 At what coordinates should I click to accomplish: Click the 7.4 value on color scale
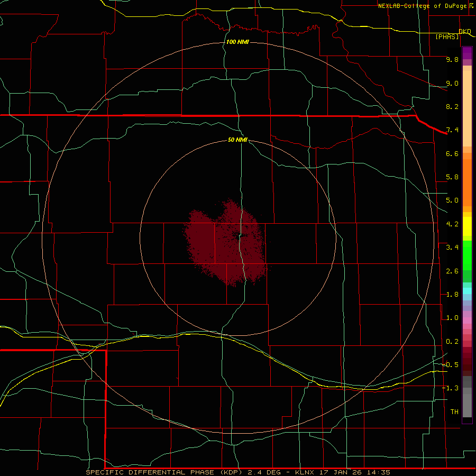click(x=452, y=130)
